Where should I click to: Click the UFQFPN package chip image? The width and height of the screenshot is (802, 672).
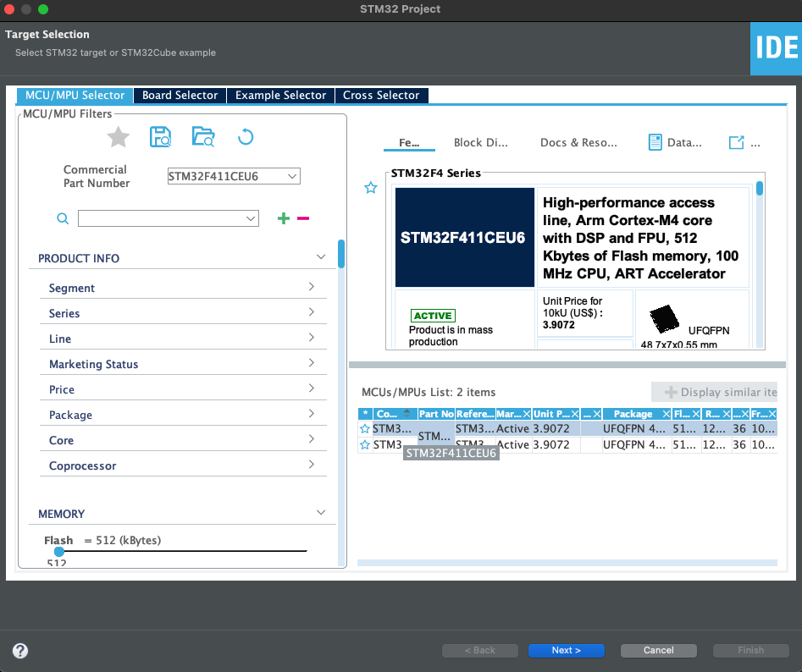(x=664, y=318)
